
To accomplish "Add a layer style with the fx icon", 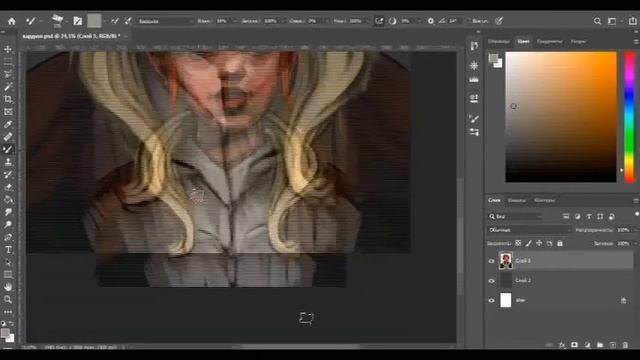I will (x=562, y=345).
